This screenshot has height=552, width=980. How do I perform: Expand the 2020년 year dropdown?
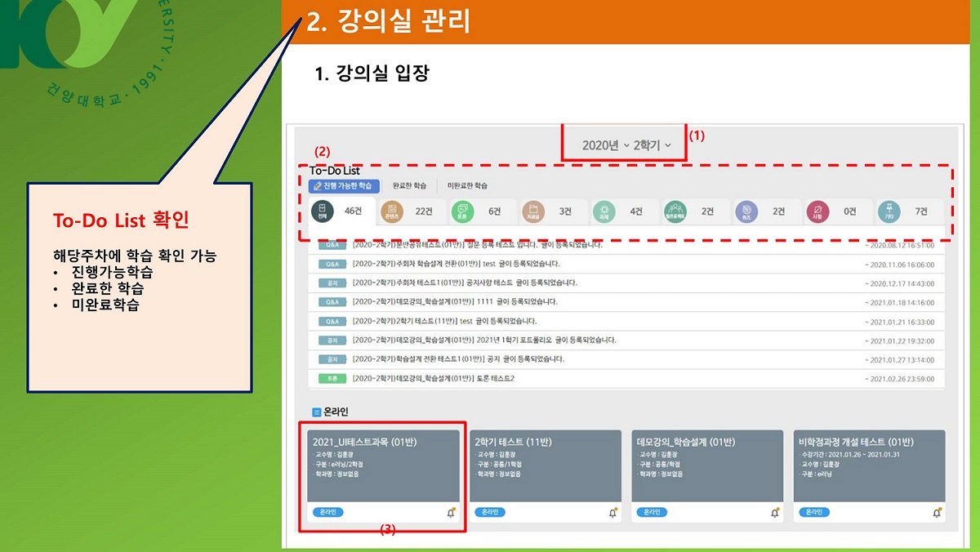[x=605, y=145]
